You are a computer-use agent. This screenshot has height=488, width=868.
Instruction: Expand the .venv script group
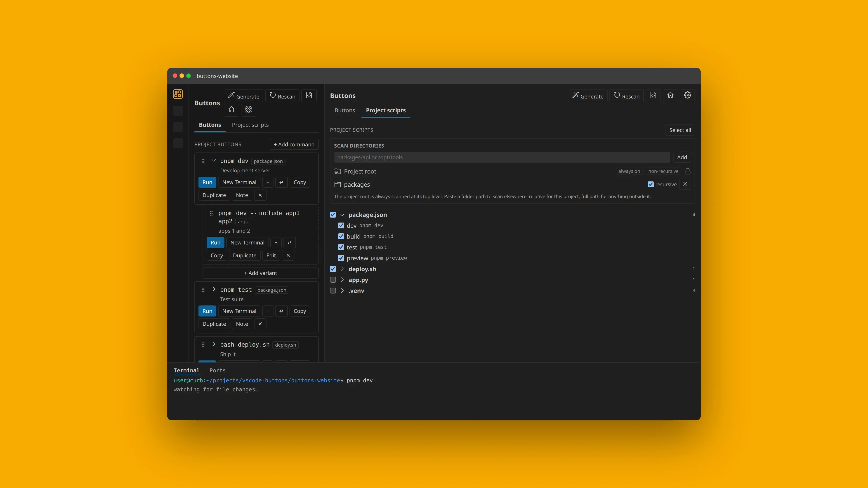[342, 291]
